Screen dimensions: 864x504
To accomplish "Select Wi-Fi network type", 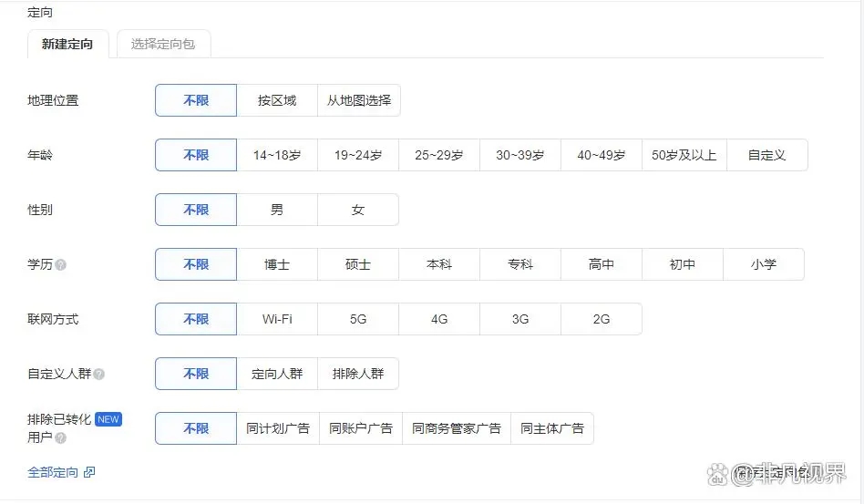I will 277,319.
